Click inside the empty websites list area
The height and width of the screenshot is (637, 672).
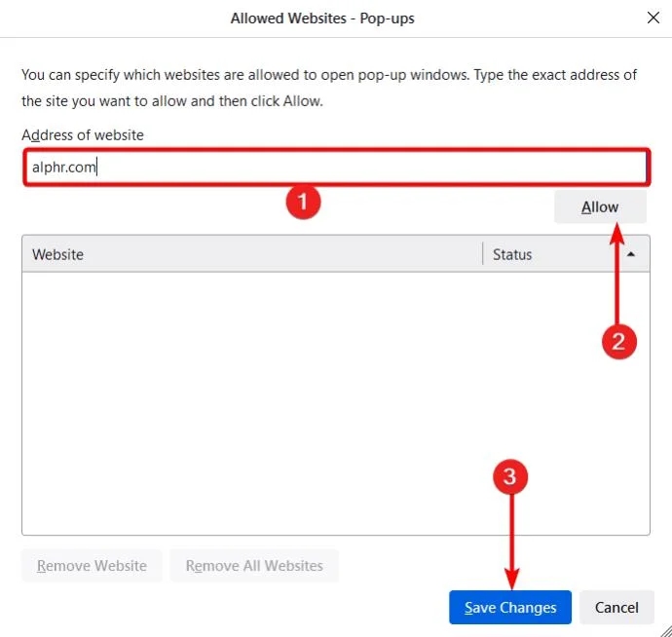pos(335,401)
